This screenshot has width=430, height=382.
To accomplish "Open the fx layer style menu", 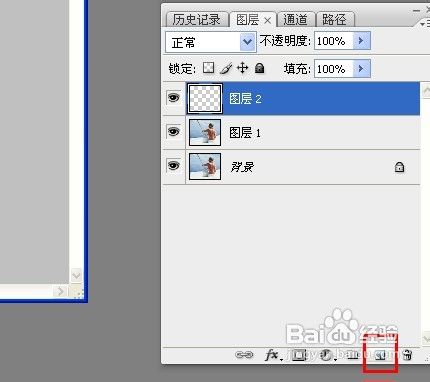I will pos(273,355).
